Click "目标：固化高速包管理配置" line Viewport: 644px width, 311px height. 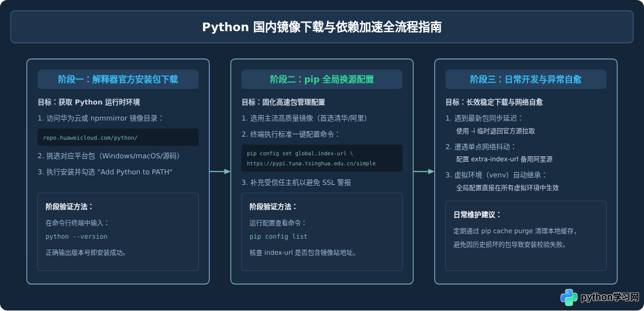[x=283, y=102]
